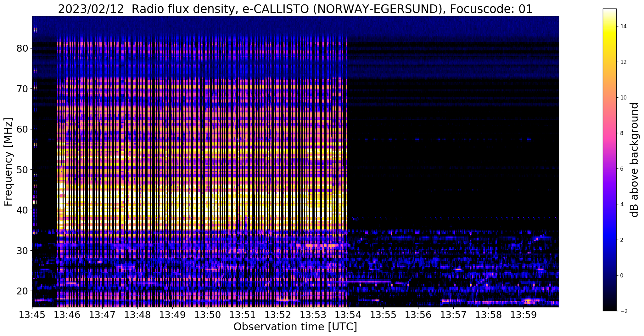Click the 50 MHz frequency tick label

click(x=23, y=170)
